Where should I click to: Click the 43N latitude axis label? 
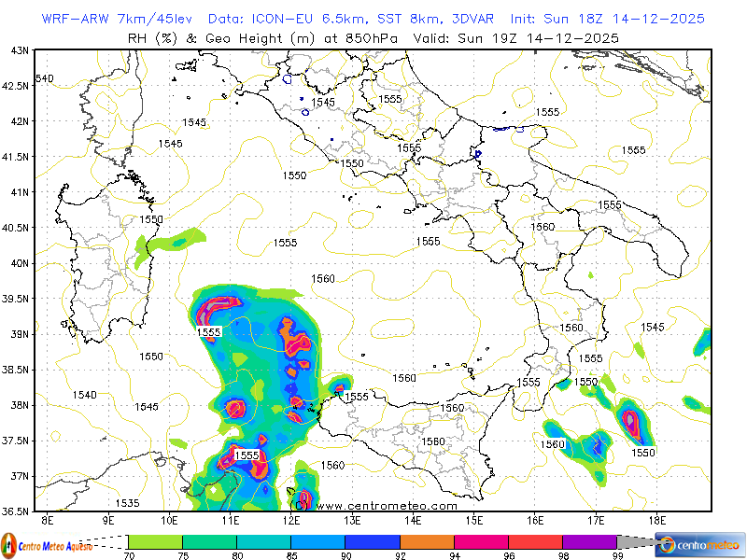pyautogui.click(x=18, y=50)
